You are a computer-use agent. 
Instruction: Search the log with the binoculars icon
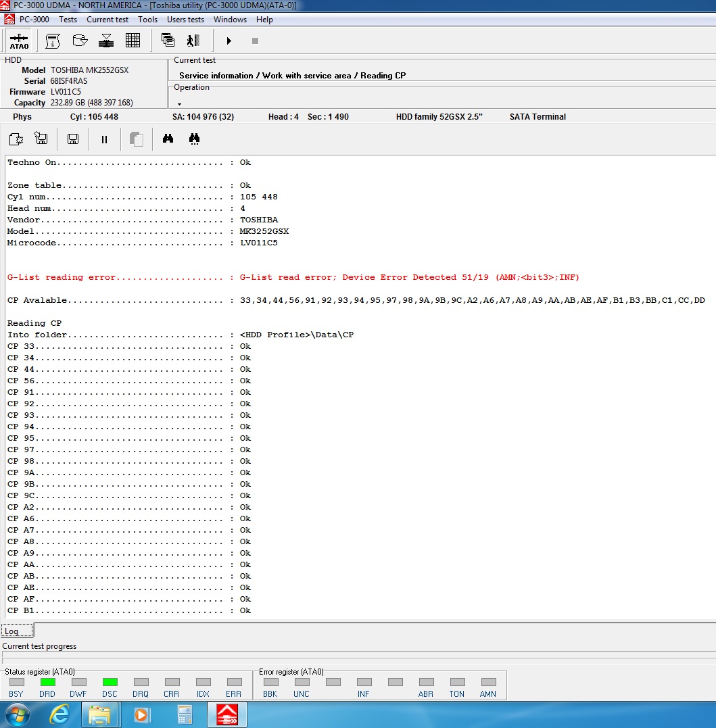pyautogui.click(x=168, y=139)
